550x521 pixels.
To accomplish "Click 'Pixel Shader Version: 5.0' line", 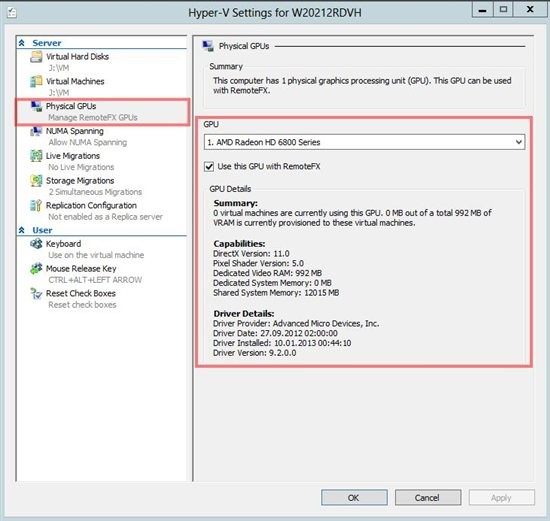I will [x=258, y=263].
